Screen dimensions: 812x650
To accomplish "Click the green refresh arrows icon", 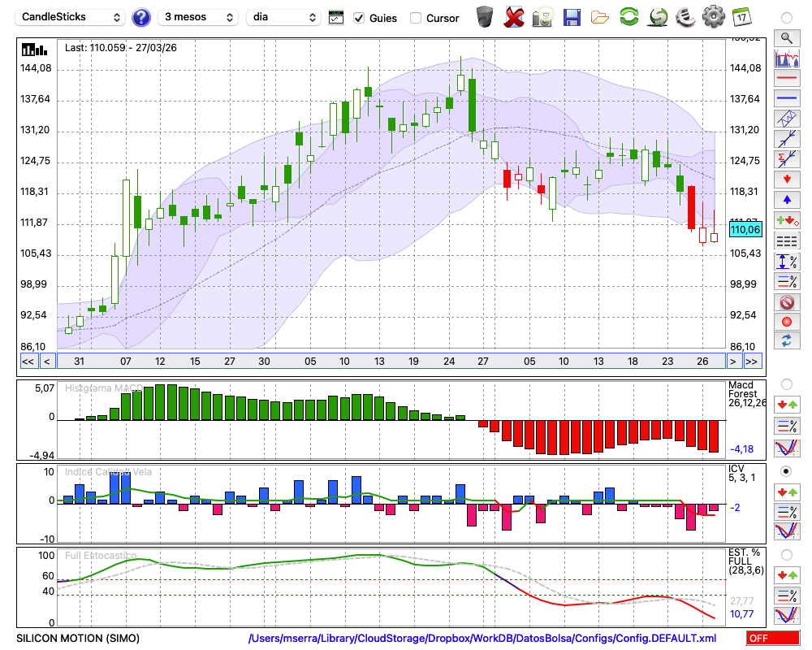I will [x=628, y=16].
